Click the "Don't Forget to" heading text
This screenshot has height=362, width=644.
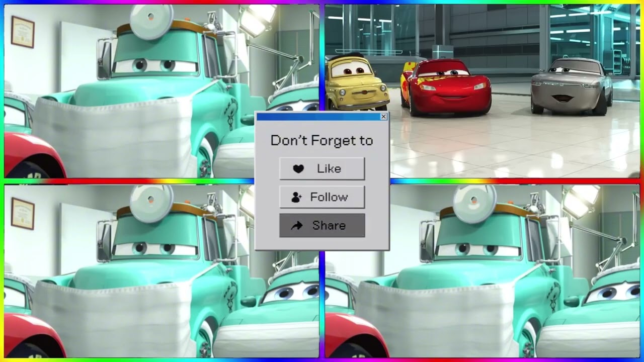tap(322, 140)
